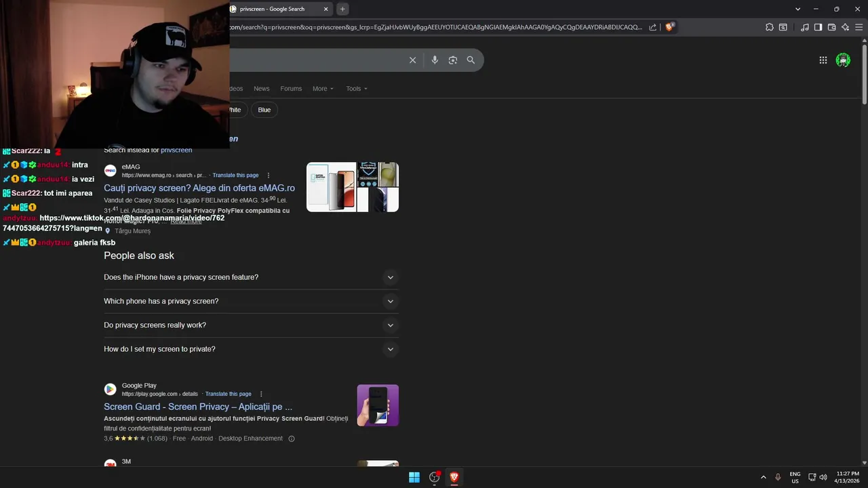The image size is (868, 488).
Task: Click the rating info icon after Desktop Enhancement
Action: 292,439
